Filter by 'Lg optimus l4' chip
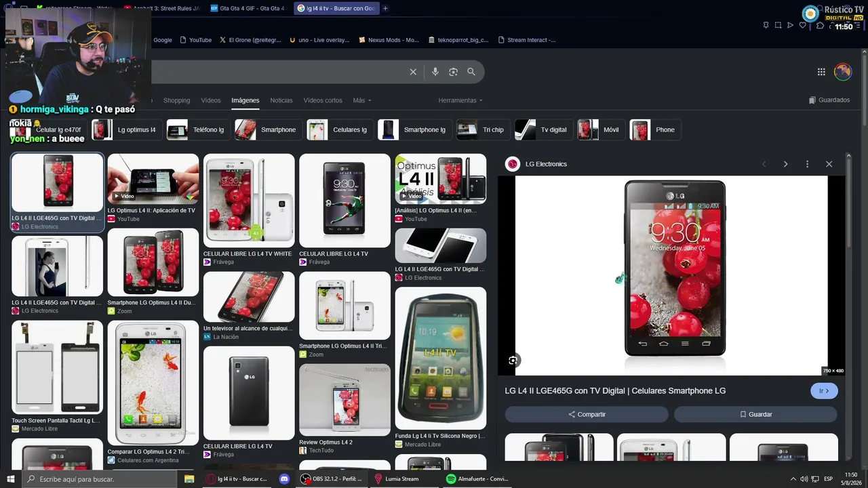Image resolution: width=868 pixels, height=488 pixels. pos(127,129)
